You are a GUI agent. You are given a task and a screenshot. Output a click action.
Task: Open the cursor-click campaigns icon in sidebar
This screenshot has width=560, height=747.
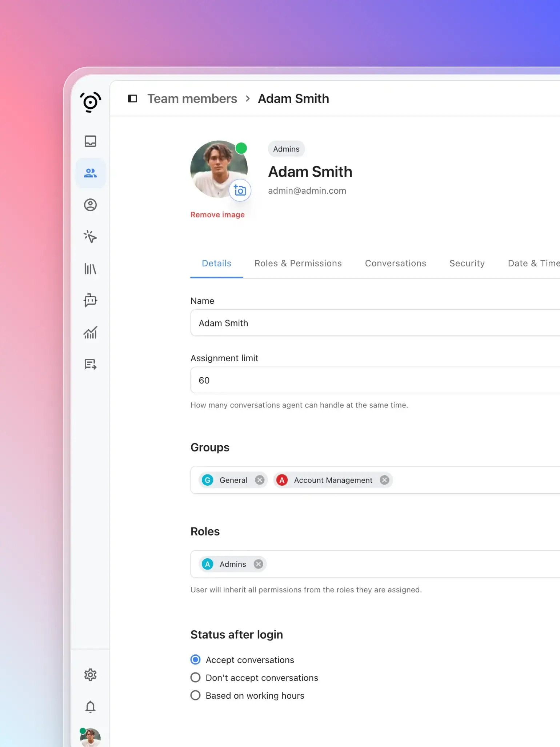tap(90, 237)
